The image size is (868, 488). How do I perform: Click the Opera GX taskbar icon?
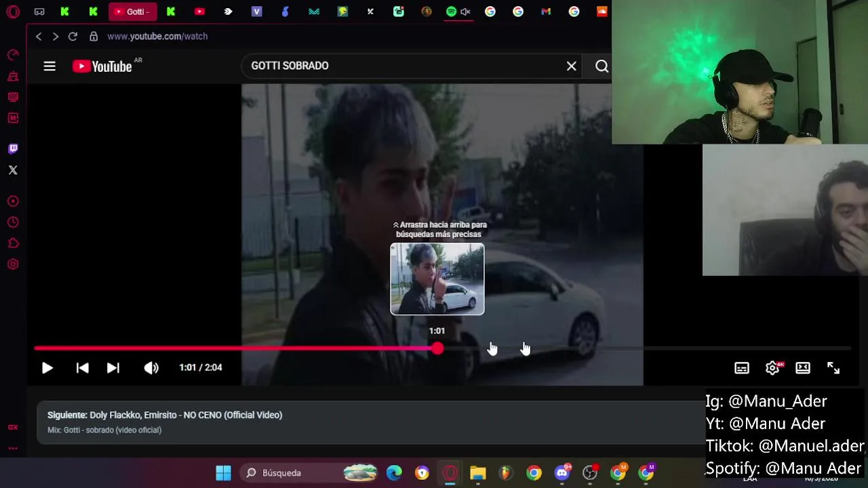450,473
